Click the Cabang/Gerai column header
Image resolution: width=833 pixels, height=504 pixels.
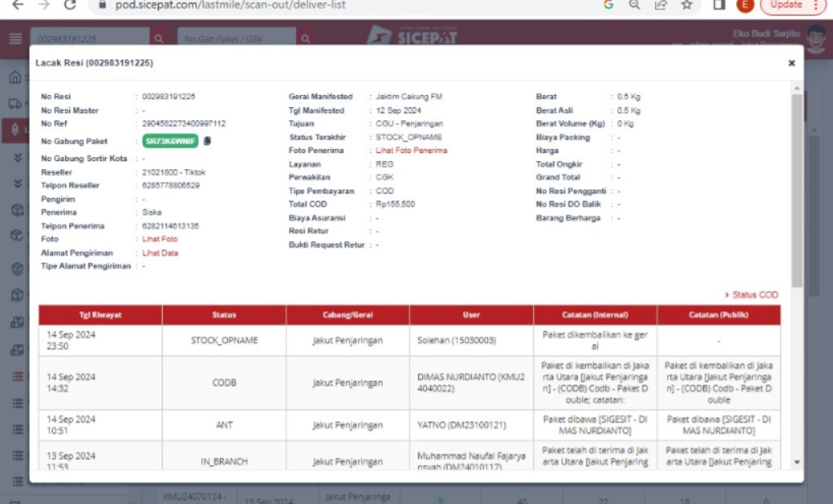click(347, 315)
